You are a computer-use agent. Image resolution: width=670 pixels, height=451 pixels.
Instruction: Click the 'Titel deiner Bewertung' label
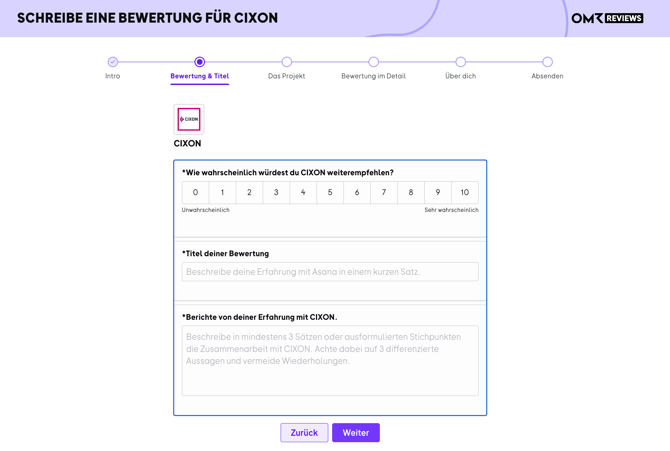(x=225, y=254)
